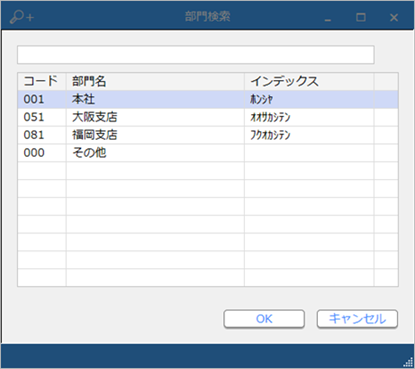
Task: Select the 大阪支店 row
Action: click(x=208, y=117)
